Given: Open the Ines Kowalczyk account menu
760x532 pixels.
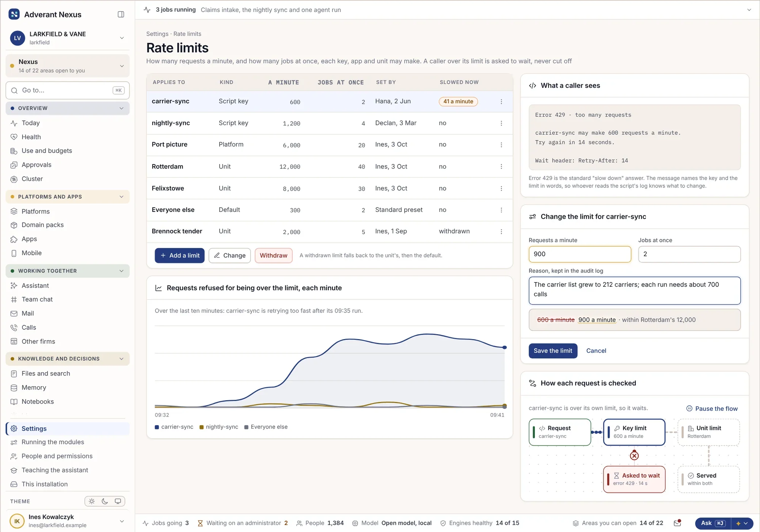Looking at the screenshot, I should click(67, 521).
